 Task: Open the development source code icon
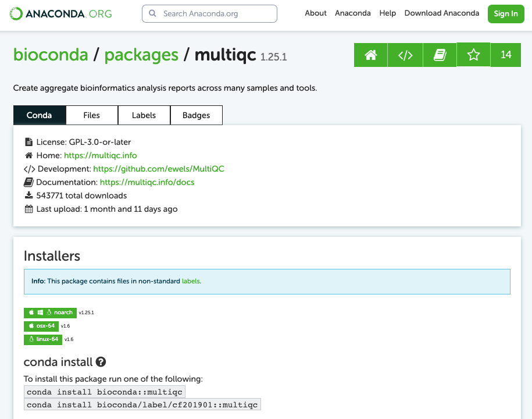point(405,54)
